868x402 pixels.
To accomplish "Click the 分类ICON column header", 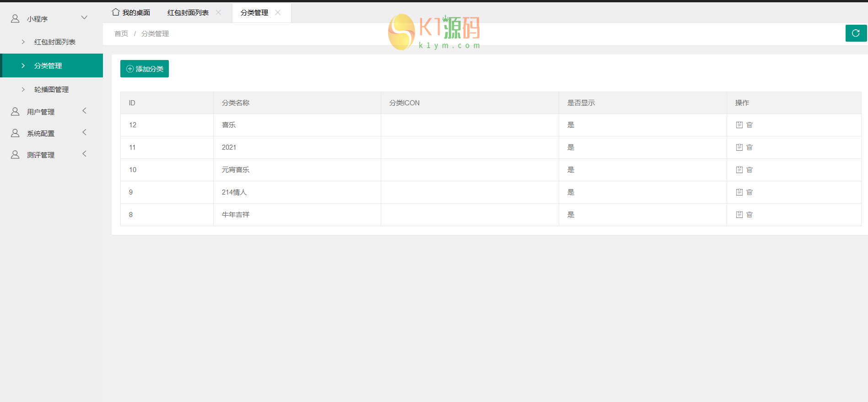I will click(x=470, y=103).
